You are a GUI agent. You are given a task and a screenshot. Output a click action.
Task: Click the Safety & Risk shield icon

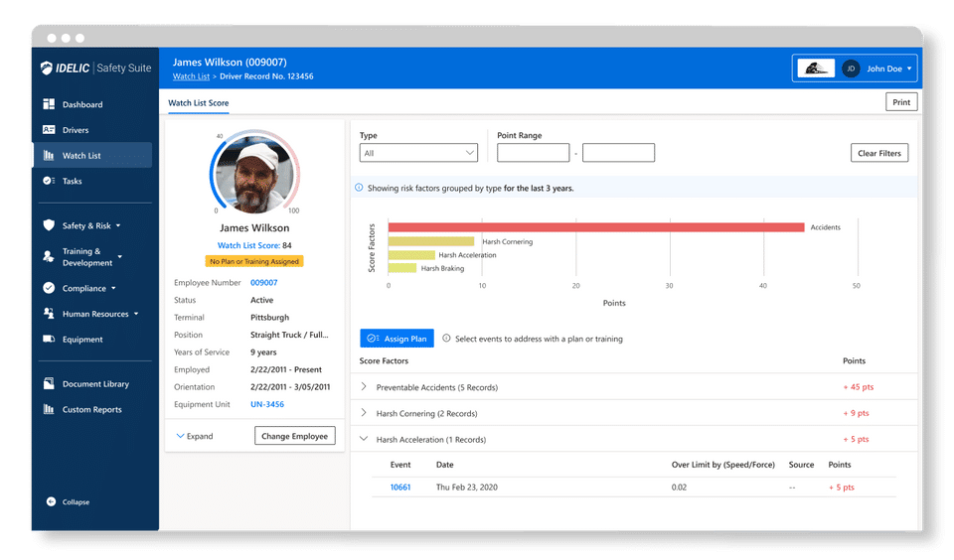point(49,225)
